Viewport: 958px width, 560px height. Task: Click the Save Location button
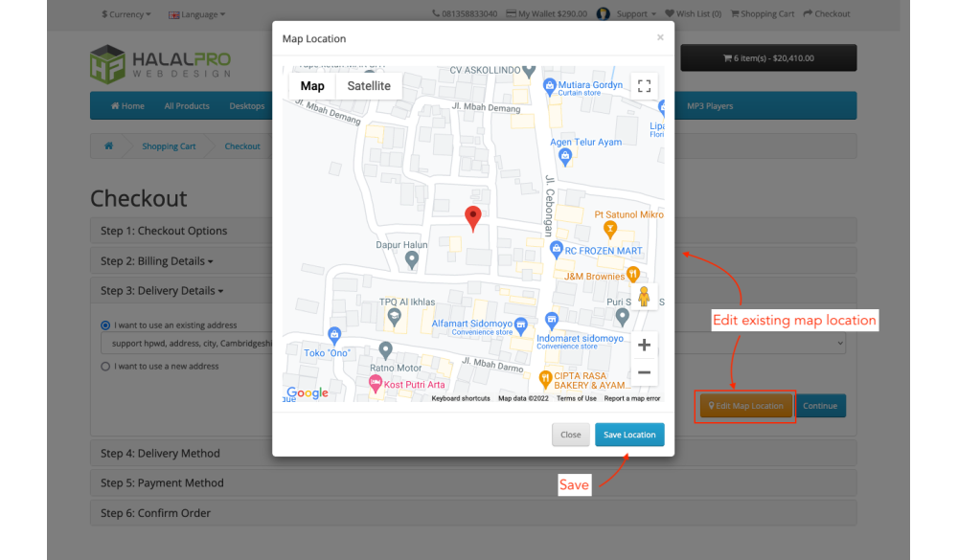point(628,435)
